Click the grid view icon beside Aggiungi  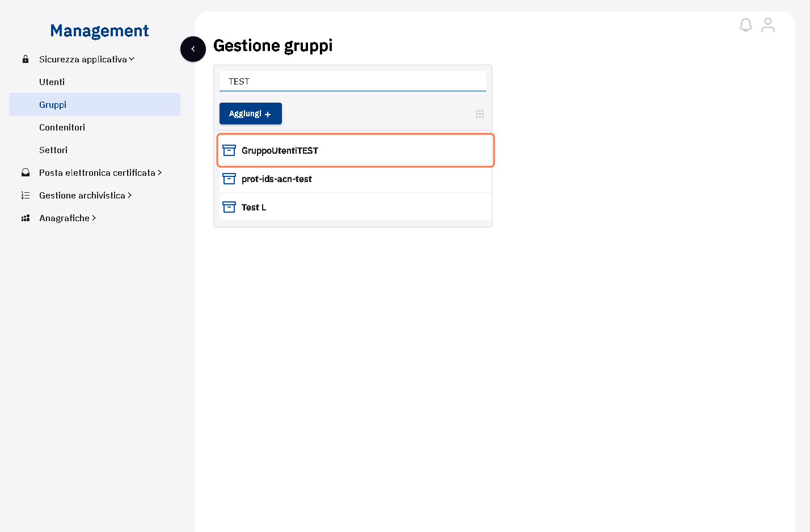[480, 114]
